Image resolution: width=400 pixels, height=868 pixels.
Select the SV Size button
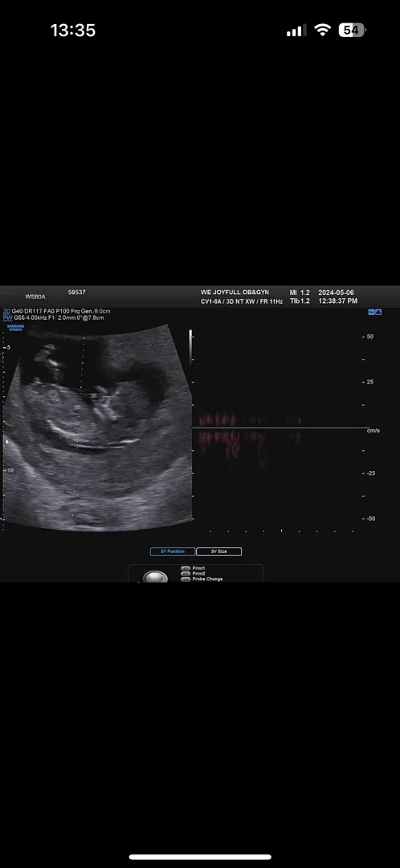218,551
